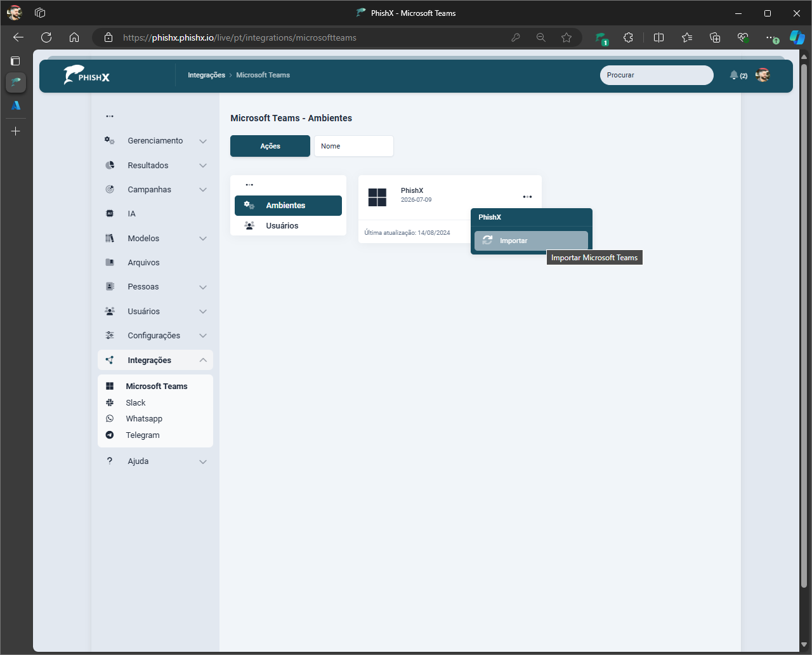Collapse the Integrações menu chevron

[203, 360]
